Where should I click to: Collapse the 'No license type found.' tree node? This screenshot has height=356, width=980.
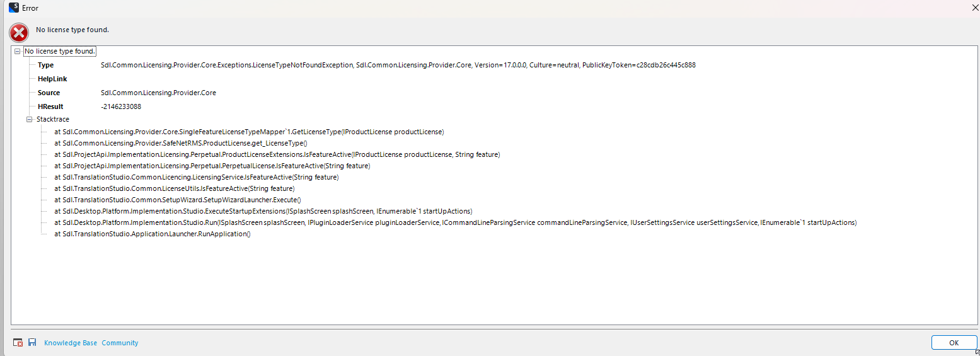click(18, 51)
